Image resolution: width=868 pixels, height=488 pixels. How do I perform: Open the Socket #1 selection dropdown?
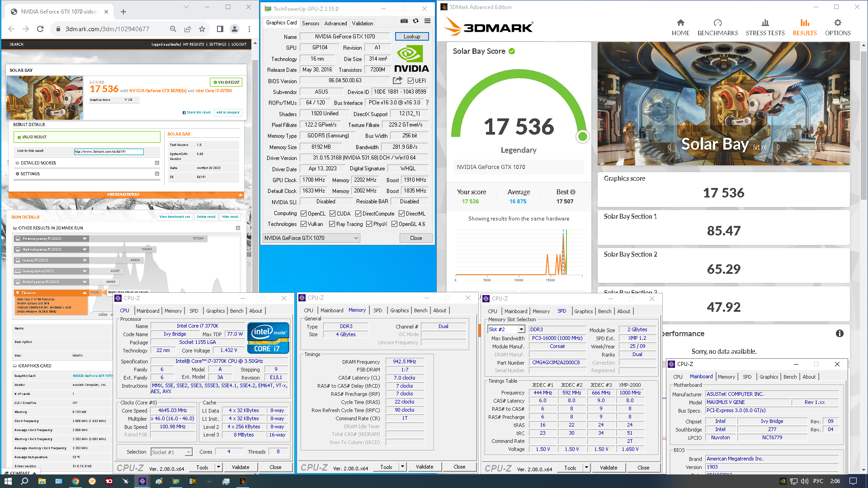pos(171,452)
